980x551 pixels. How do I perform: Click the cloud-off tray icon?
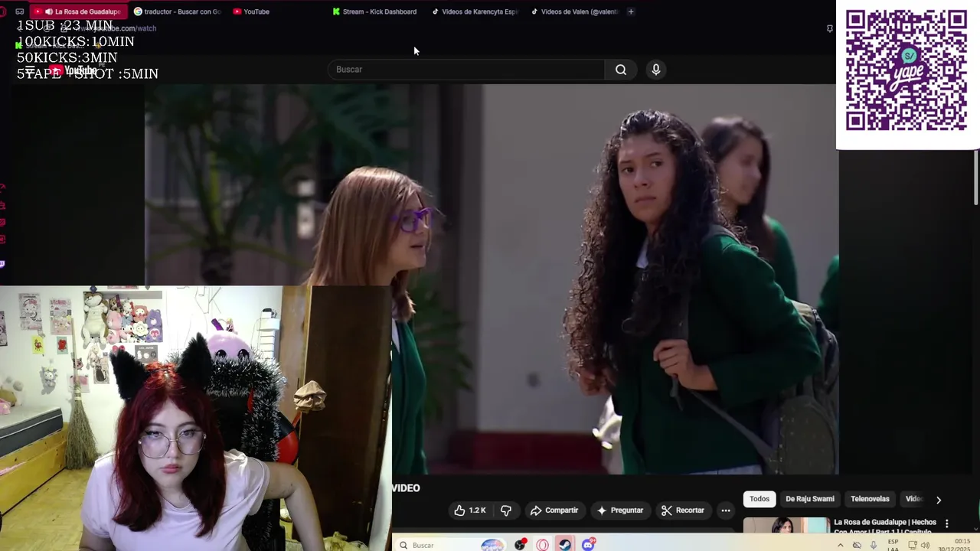pos(857,545)
